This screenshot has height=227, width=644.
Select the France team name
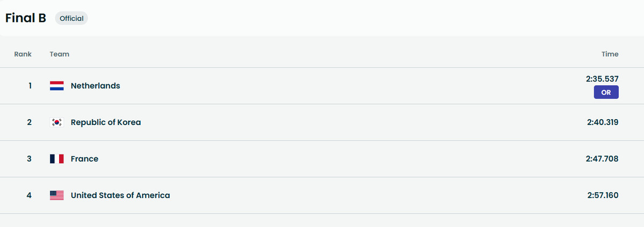point(85,159)
